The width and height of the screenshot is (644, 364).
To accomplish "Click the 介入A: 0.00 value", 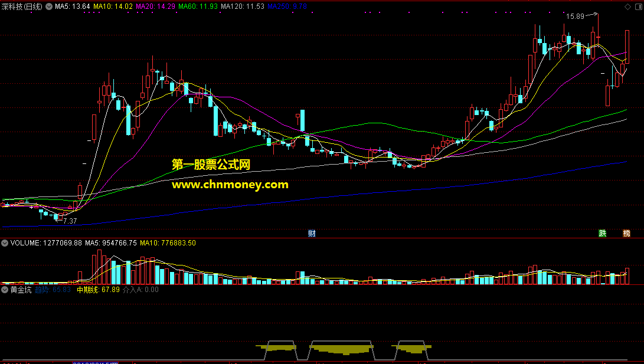I will [x=140, y=290].
